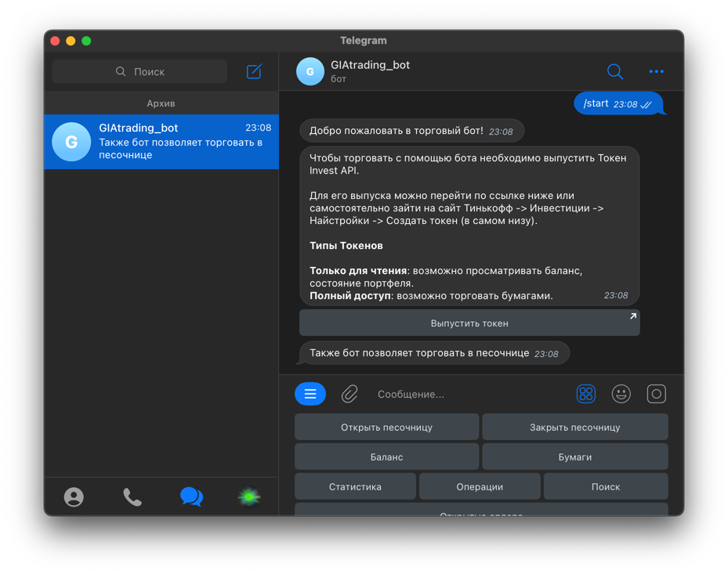
Task: Click the Бумаги keyboard button
Action: coord(574,457)
